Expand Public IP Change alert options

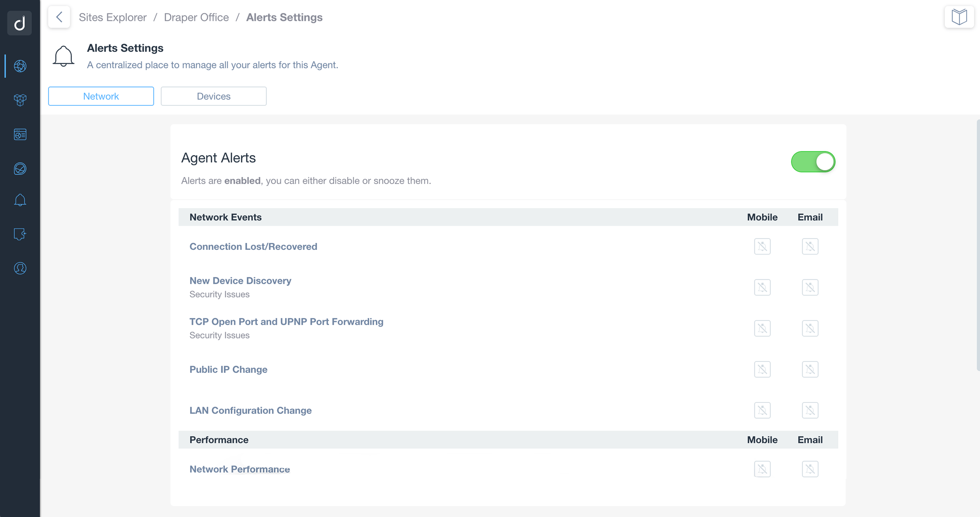pyautogui.click(x=228, y=369)
